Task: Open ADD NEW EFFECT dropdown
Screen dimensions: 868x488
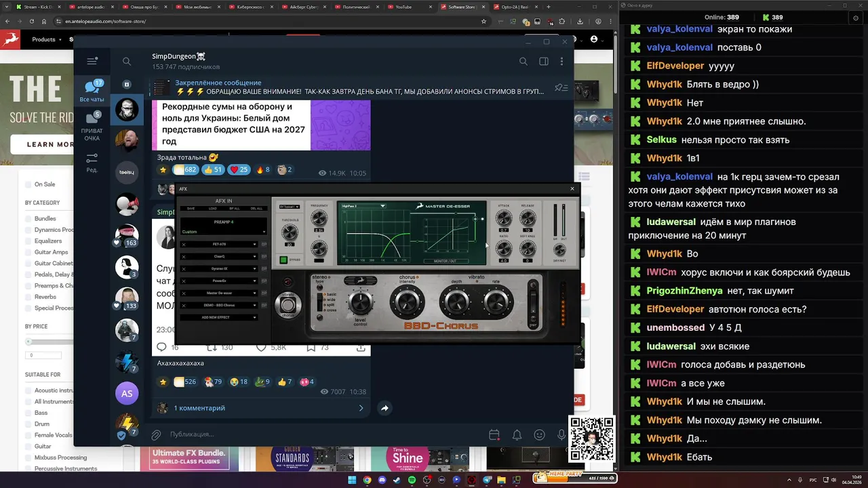Action: click(x=219, y=317)
